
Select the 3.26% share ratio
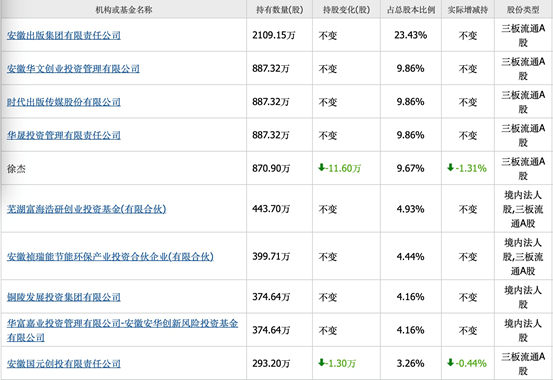[x=411, y=363]
